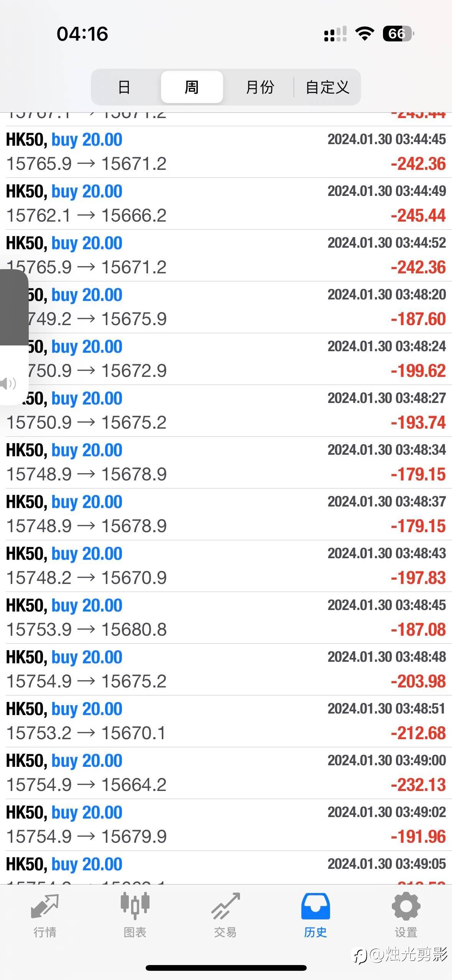Image resolution: width=452 pixels, height=980 pixels.
Task: Expand the trade closed at 03:44:45
Action: pos(226,152)
